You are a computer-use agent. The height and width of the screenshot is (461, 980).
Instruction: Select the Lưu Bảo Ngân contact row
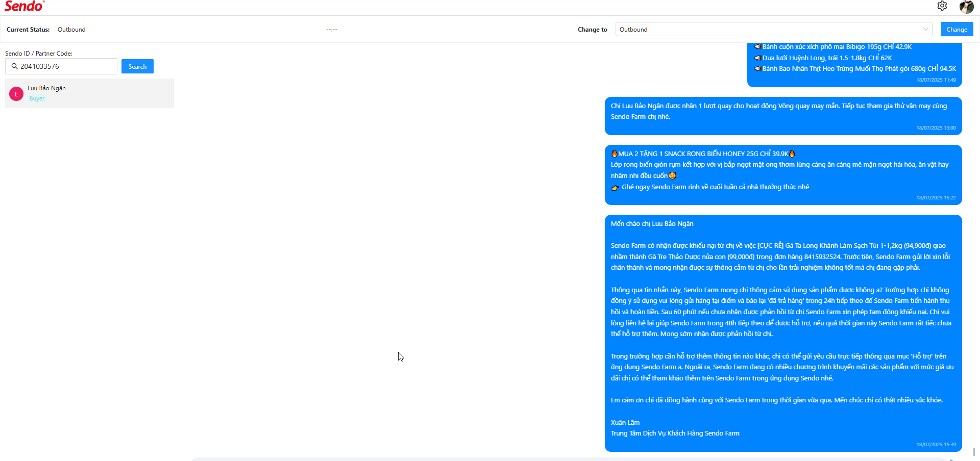tap(89, 93)
